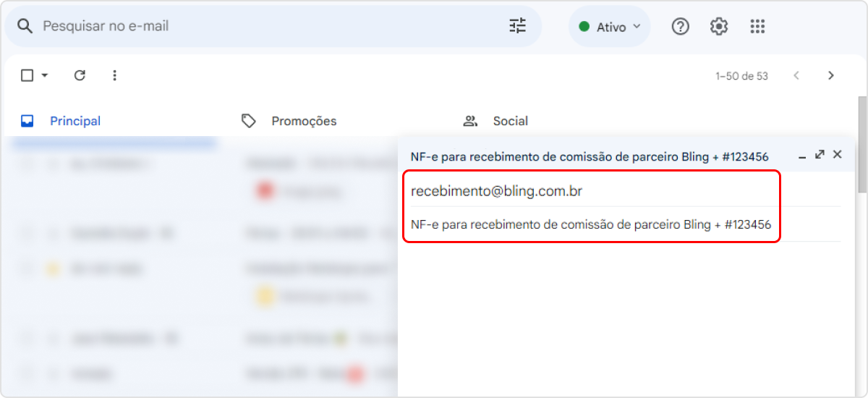
Task: Open the Google apps grid
Action: [757, 27]
